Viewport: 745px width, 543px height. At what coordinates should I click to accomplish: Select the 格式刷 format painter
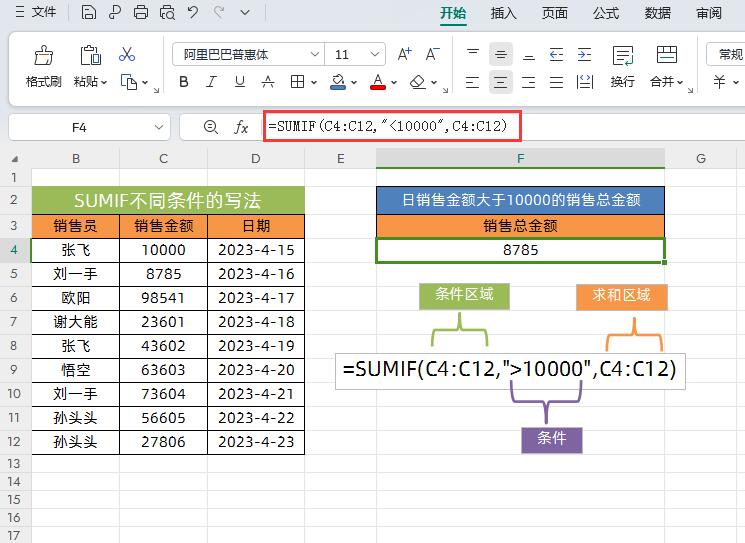click(x=44, y=67)
